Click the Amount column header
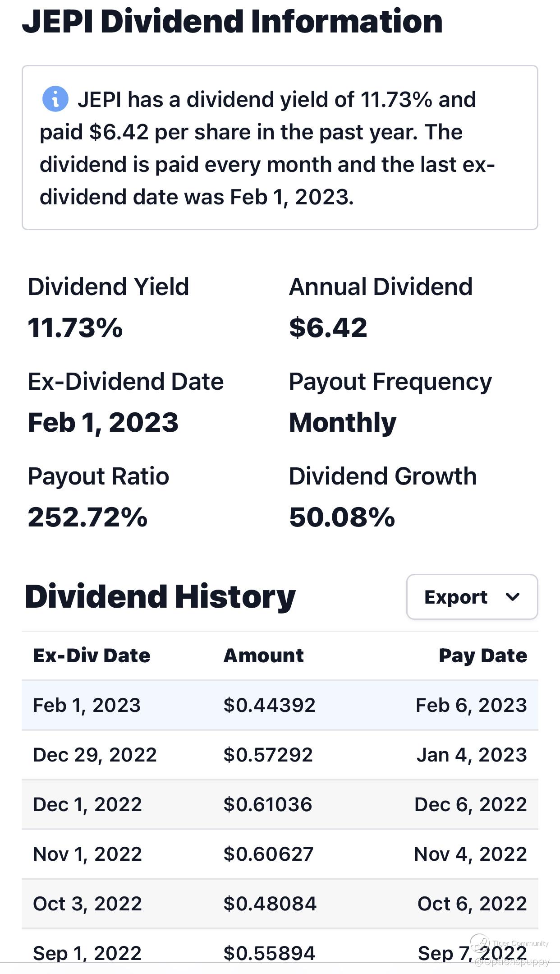Screen dimensions: 560x974 [263, 655]
